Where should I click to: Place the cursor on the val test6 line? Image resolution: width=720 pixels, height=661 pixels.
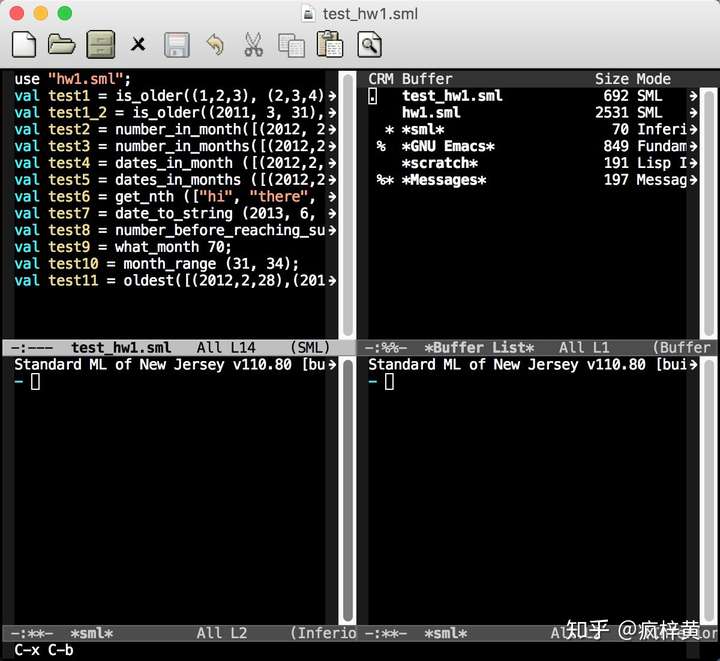(x=175, y=196)
